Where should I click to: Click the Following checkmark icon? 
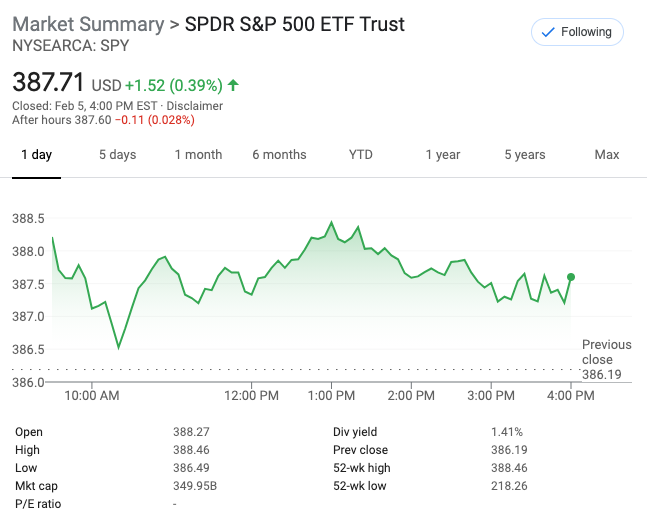pos(548,32)
